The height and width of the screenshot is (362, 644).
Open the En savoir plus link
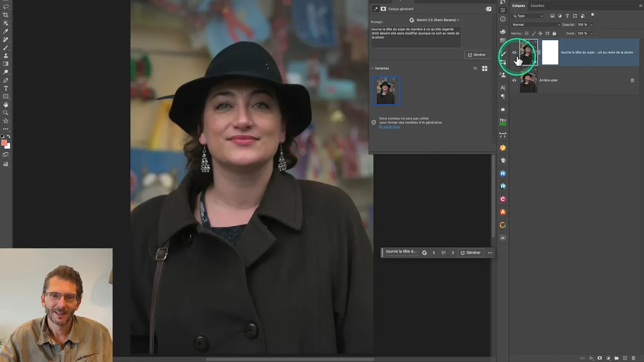(389, 127)
